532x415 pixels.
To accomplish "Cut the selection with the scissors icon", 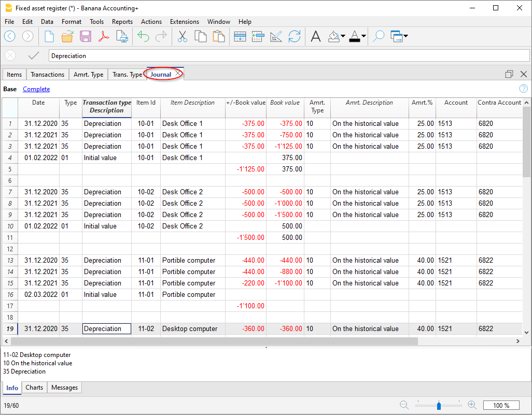I will click(183, 36).
